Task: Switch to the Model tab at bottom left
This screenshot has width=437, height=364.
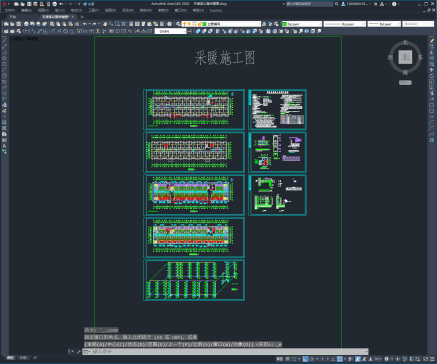Action: [10, 358]
